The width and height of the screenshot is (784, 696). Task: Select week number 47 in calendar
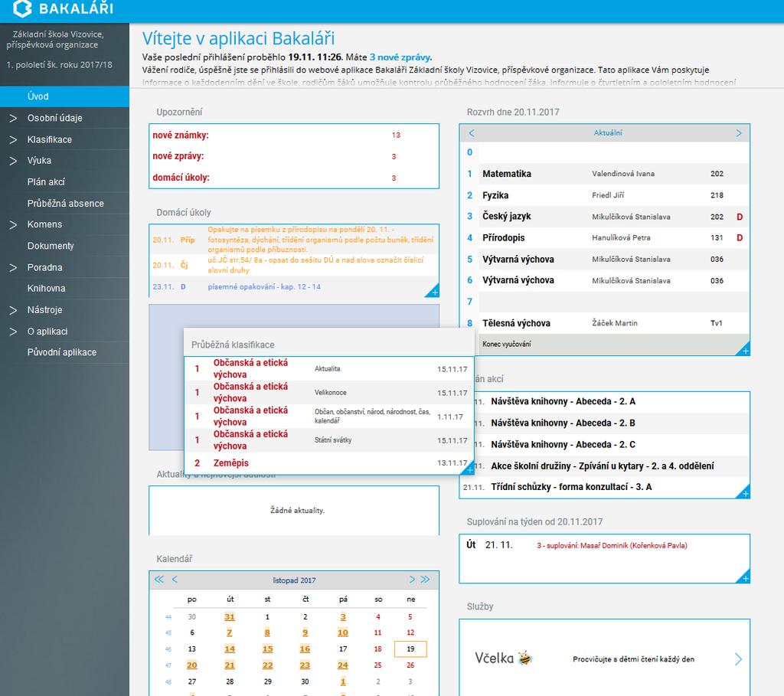[x=168, y=665]
